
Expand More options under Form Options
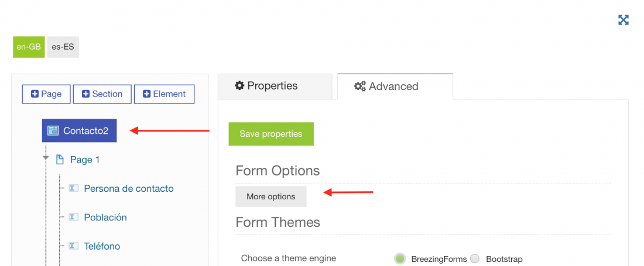point(270,196)
